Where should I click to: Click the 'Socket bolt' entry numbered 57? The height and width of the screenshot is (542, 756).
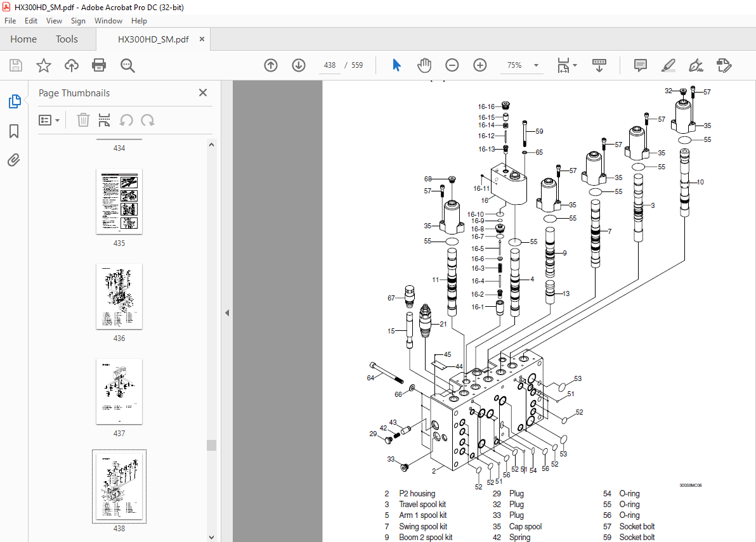click(637, 527)
